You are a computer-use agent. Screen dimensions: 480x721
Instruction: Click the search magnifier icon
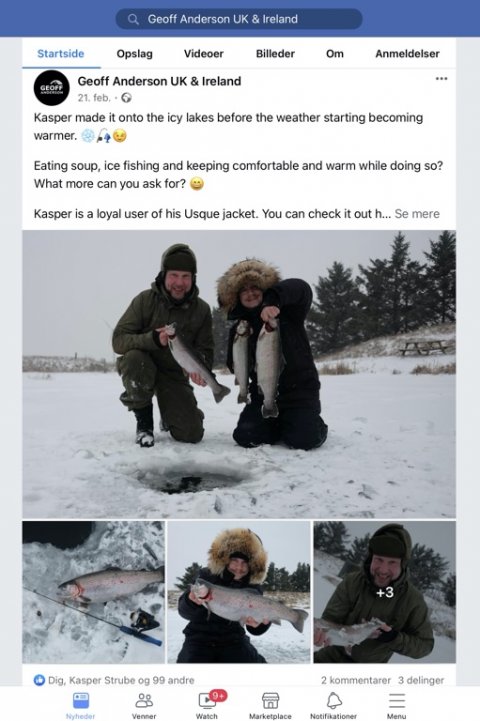click(133, 19)
